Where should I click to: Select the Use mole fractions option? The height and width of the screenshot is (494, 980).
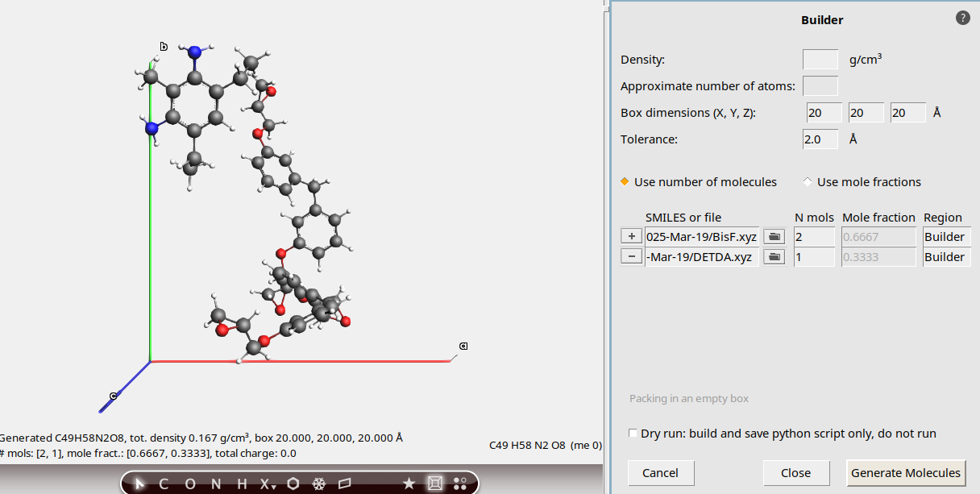[x=807, y=181]
